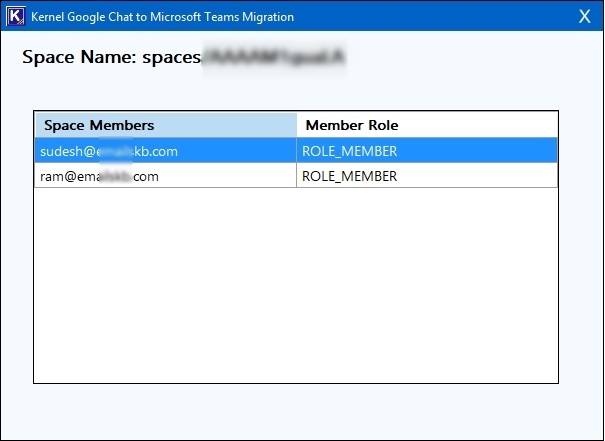605x441 pixels.
Task: Sort by Space Members column header
Action: pyautogui.click(x=166, y=125)
